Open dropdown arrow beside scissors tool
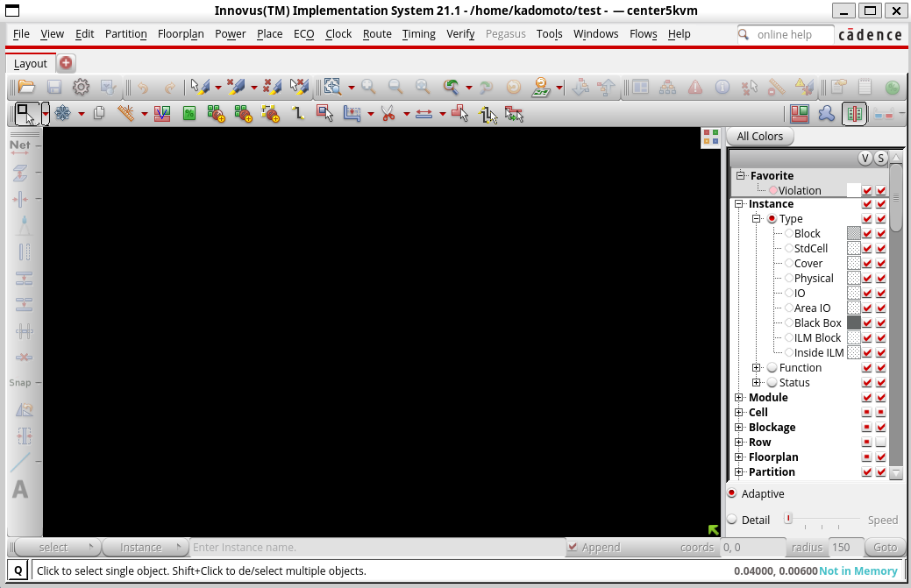Screen dimensions: 911x588 (x=406, y=114)
